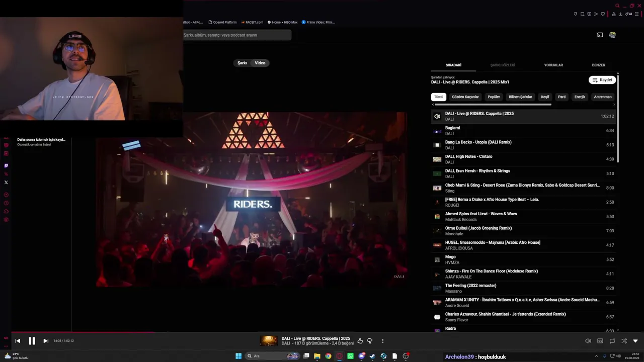The height and width of the screenshot is (362, 644).
Task: Open the settings gear icon in the sidebar
Action: click(x=6, y=220)
